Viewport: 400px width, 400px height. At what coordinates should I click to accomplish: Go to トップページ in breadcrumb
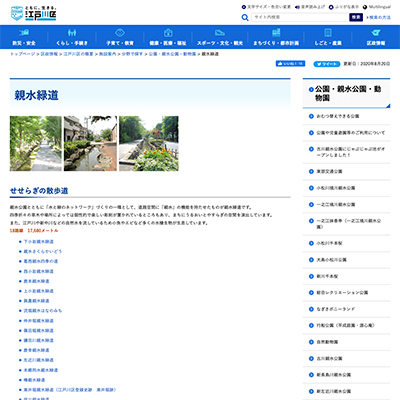tap(22, 54)
